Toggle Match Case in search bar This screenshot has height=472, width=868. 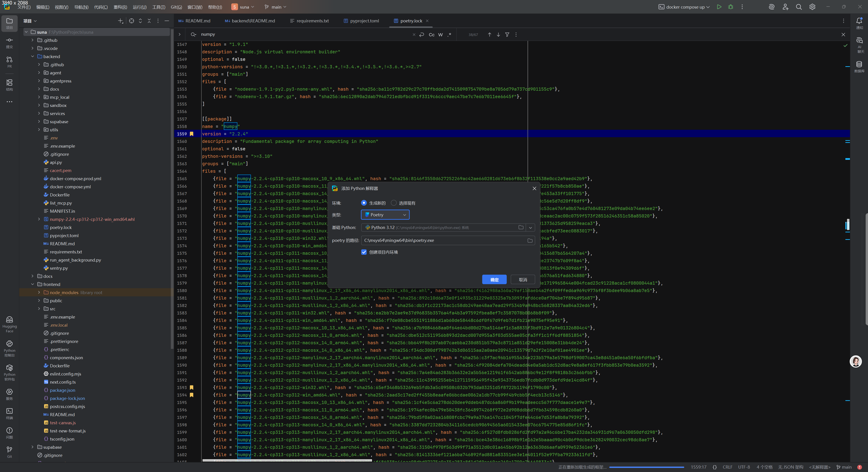tap(431, 34)
